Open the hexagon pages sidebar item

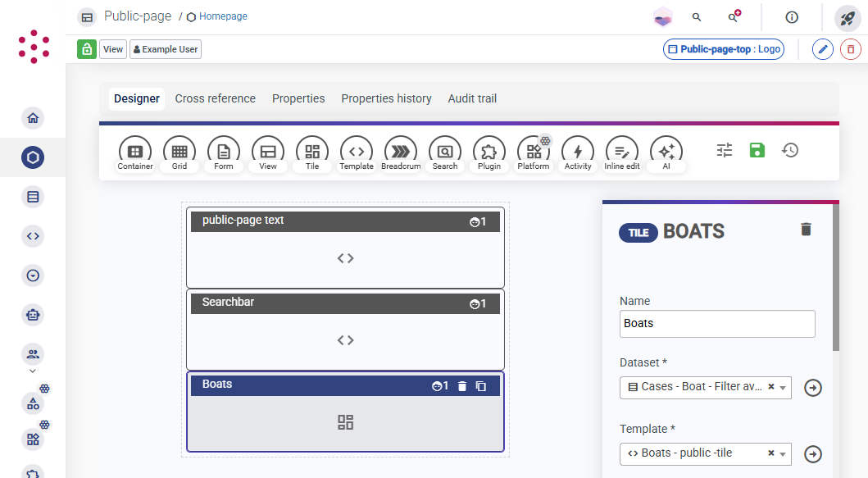point(34,157)
